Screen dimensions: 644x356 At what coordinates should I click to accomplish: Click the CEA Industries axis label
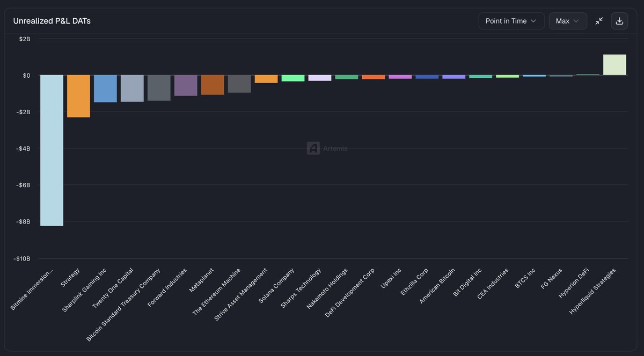tap(493, 285)
